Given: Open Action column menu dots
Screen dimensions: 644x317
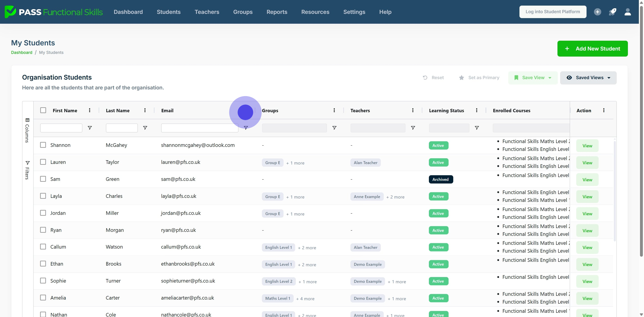Looking at the screenshot, I should point(604,110).
